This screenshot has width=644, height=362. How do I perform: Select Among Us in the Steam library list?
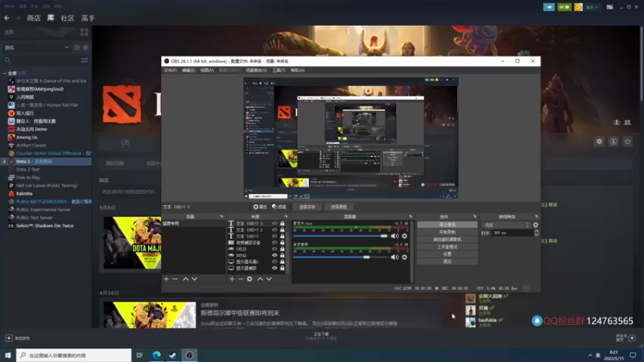point(27,137)
